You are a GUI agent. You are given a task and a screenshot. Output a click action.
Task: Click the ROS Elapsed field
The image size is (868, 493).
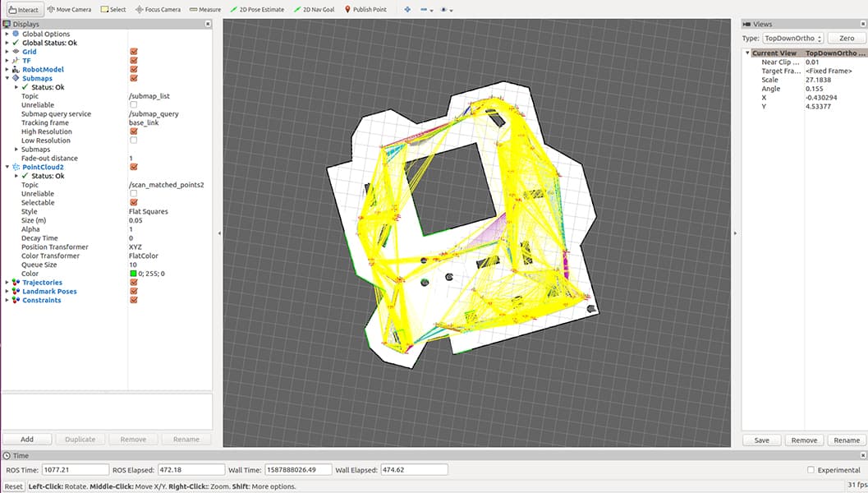click(x=191, y=470)
